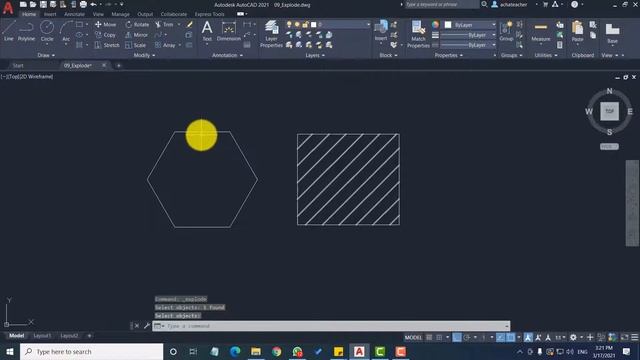Add a new drawing tab with plus

pos(119,66)
